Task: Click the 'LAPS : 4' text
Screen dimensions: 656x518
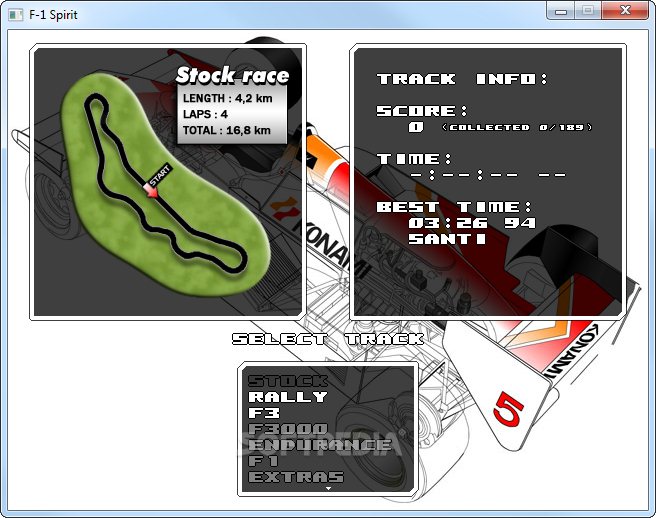Action: point(205,114)
